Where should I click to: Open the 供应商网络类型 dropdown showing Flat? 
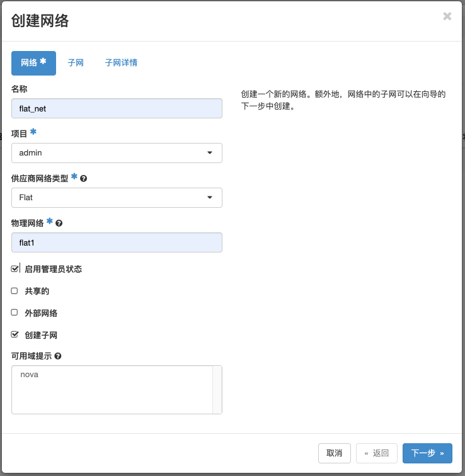tap(117, 198)
